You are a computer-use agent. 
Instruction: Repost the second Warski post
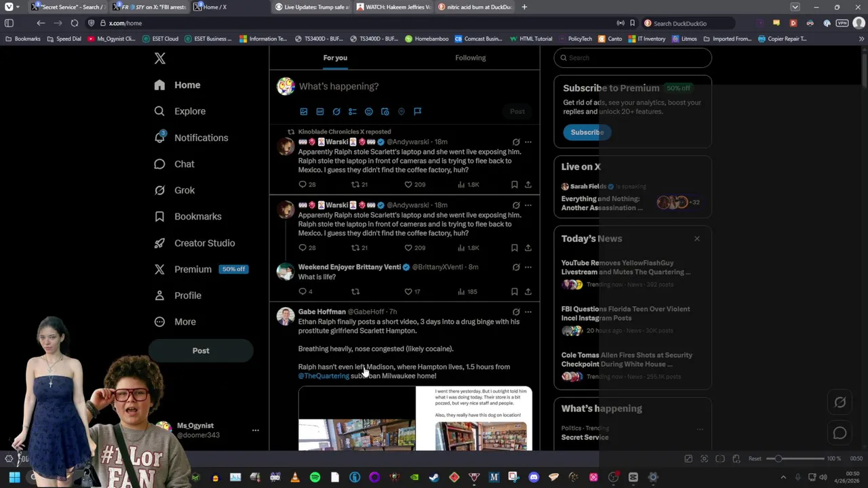click(x=359, y=248)
